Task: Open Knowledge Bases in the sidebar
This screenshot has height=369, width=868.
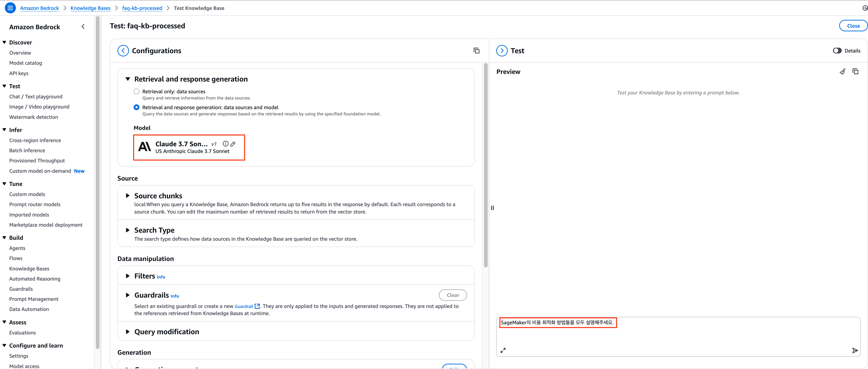Action: tap(29, 269)
